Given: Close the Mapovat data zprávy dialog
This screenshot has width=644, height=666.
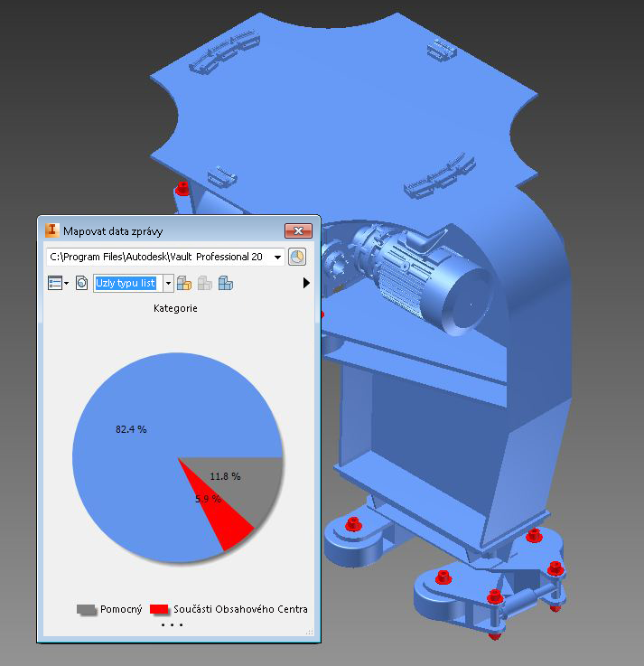Looking at the screenshot, I should (x=298, y=230).
